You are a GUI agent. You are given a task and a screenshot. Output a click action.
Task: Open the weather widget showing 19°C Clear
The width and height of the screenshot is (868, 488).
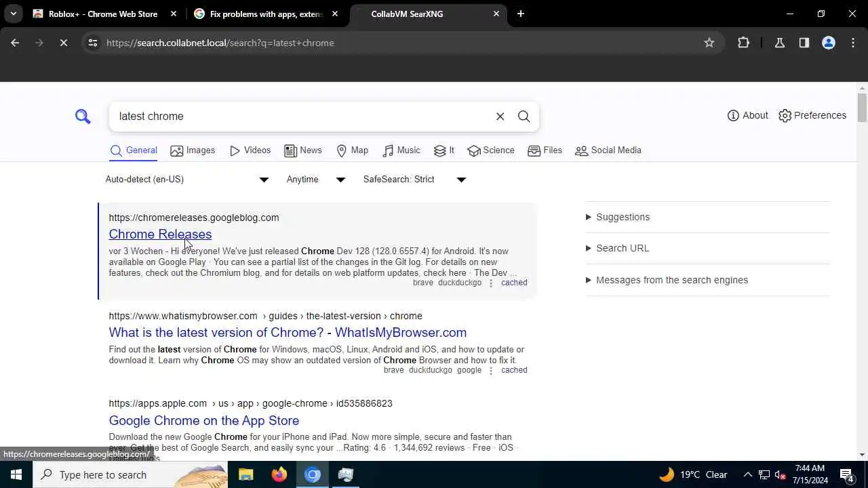(x=693, y=474)
